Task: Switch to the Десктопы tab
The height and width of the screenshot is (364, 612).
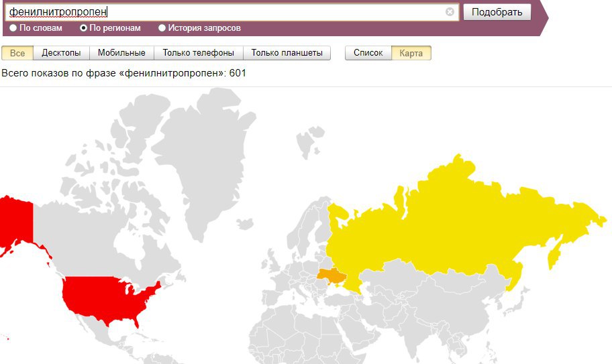Action: pos(61,53)
